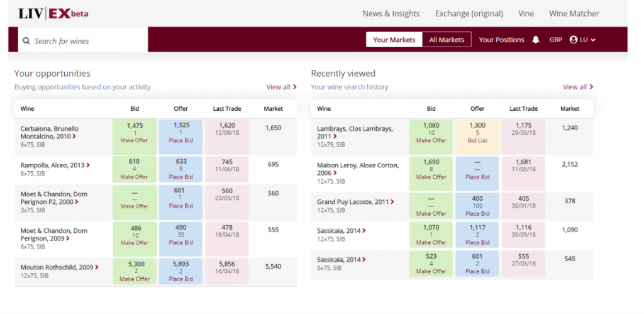Make Offer on Dom Perignon 2009 bid 486
This screenshot has width=644, height=314.
tap(135, 242)
